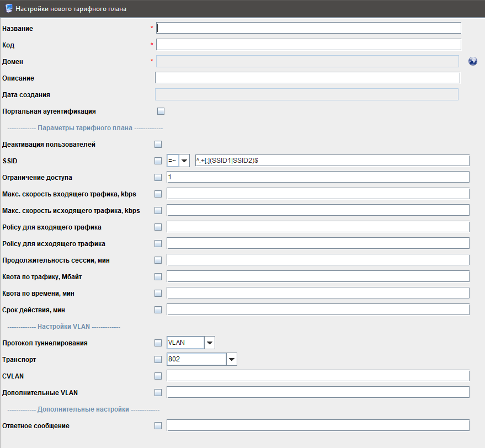Click the Дополнительные VLAN text field
This screenshot has width=485, height=448.
pos(318,392)
